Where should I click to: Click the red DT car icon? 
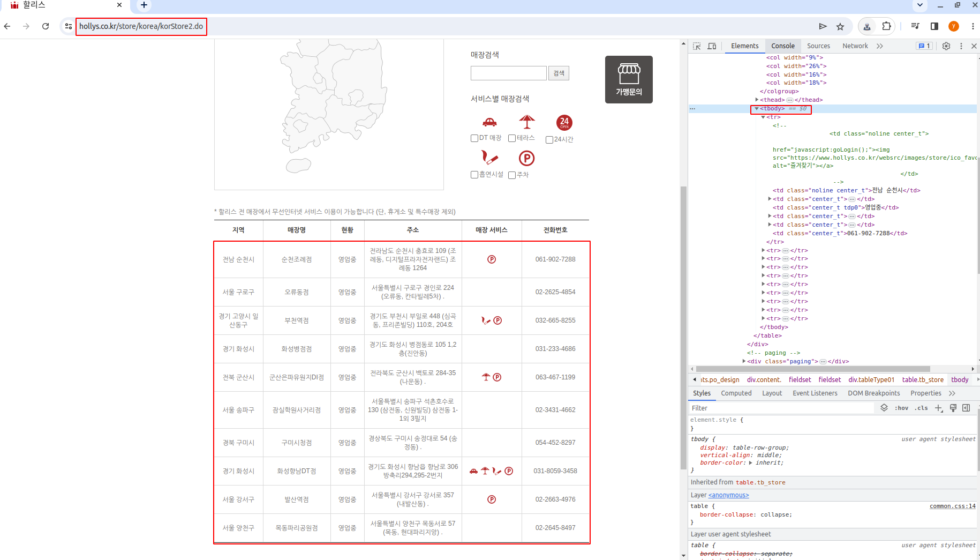489,122
